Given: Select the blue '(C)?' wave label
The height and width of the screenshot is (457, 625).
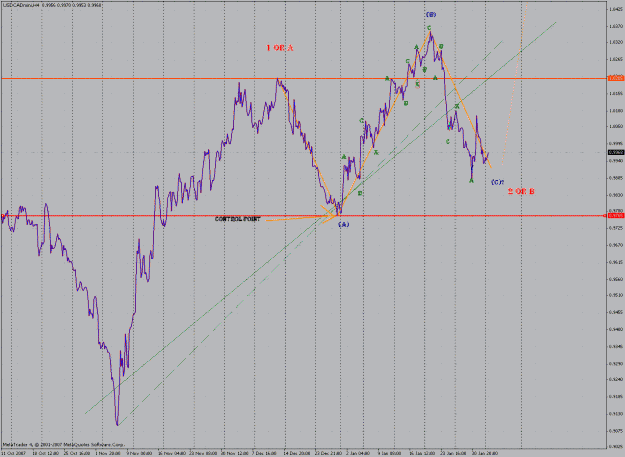Looking at the screenshot, I should (497, 182).
